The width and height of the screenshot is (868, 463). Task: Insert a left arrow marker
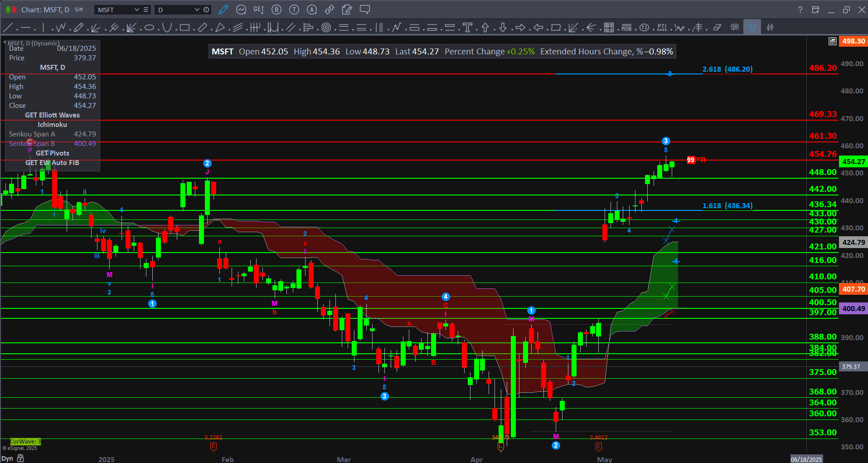coord(538,28)
